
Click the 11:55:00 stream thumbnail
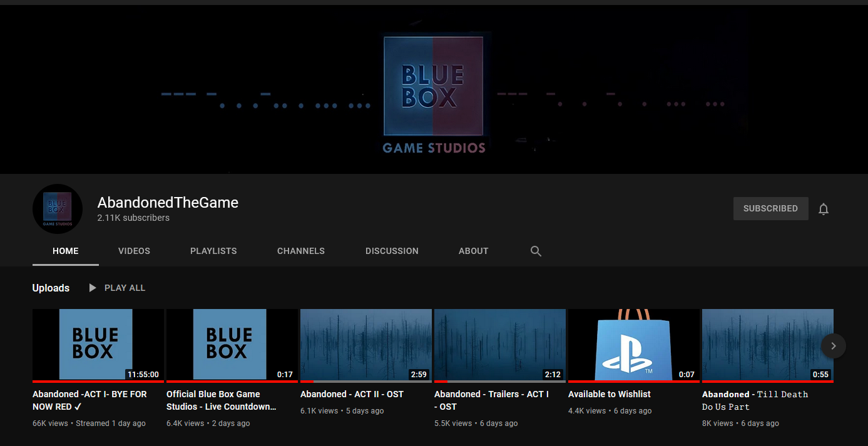(x=98, y=345)
